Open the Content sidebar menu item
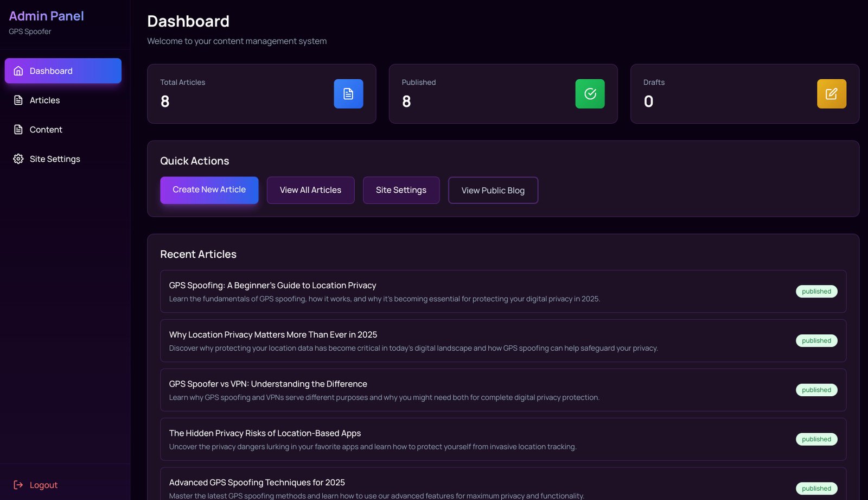This screenshot has width=868, height=500. [46, 130]
